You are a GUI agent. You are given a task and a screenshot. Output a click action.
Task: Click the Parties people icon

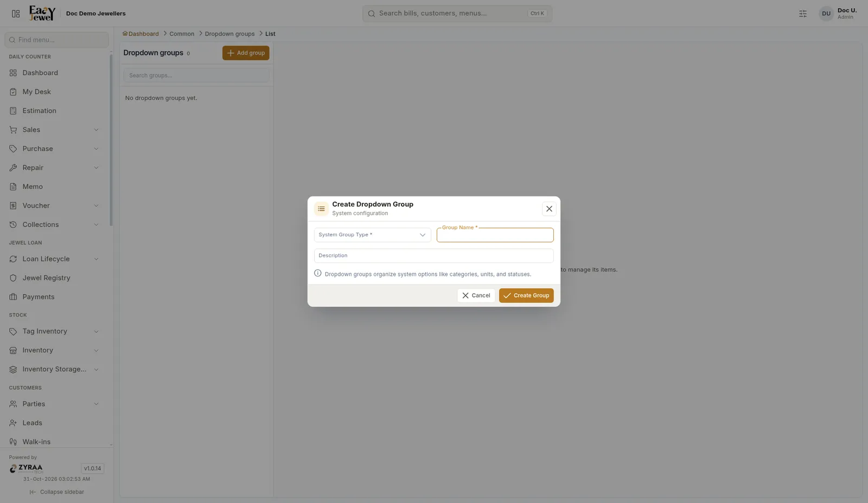coord(13,404)
